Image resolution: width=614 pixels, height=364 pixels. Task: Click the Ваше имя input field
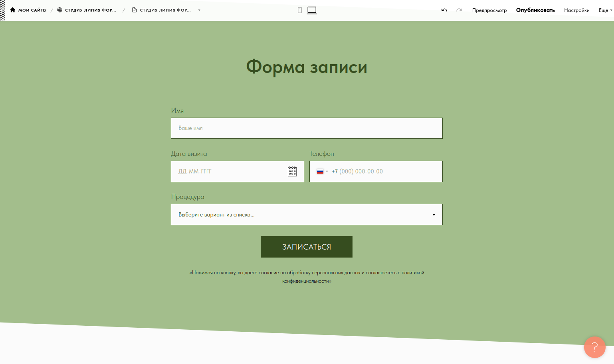coord(307,128)
